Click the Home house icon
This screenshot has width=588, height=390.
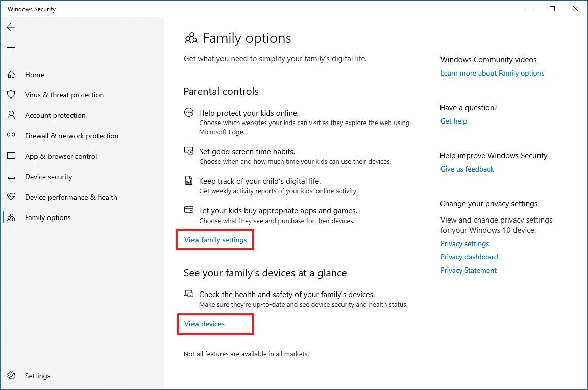pos(11,75)
